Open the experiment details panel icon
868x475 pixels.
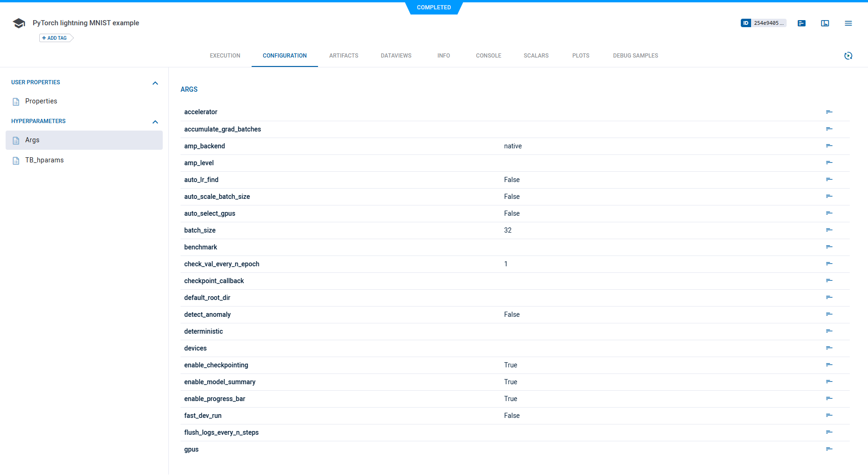[802, 23]
